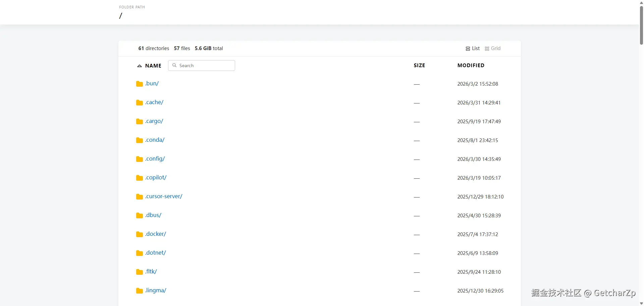This screenshot has width=644, height=306.
Task: Click the folder icon beside .bun/
Action: [x=140, y=84]
